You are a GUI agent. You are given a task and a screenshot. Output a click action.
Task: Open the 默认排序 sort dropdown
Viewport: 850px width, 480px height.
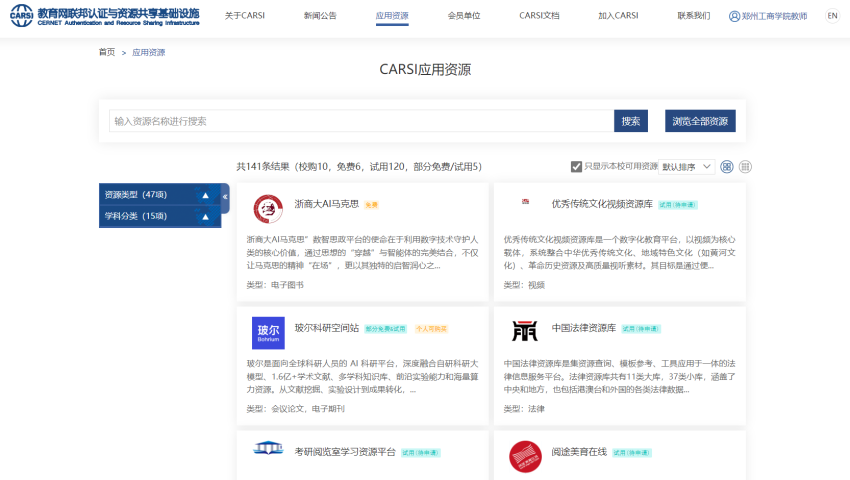point(686,167)
